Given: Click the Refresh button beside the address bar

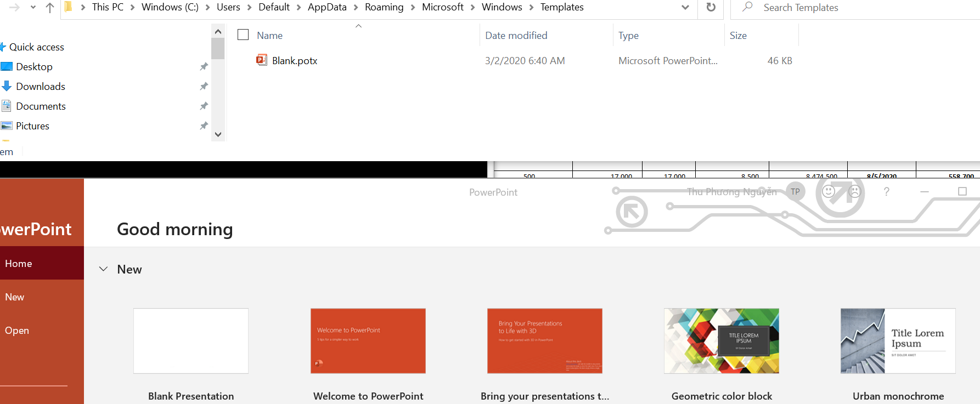Looking at the screenshot, I should pos(711,8).
